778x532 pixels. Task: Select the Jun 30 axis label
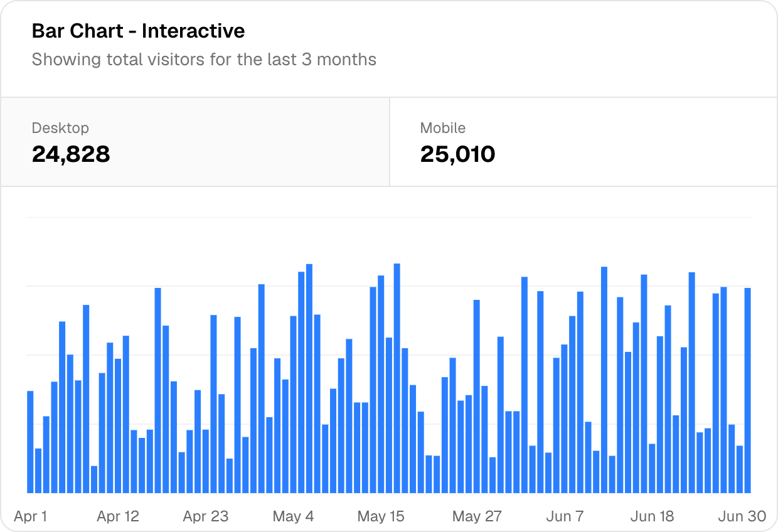(742, 516)
